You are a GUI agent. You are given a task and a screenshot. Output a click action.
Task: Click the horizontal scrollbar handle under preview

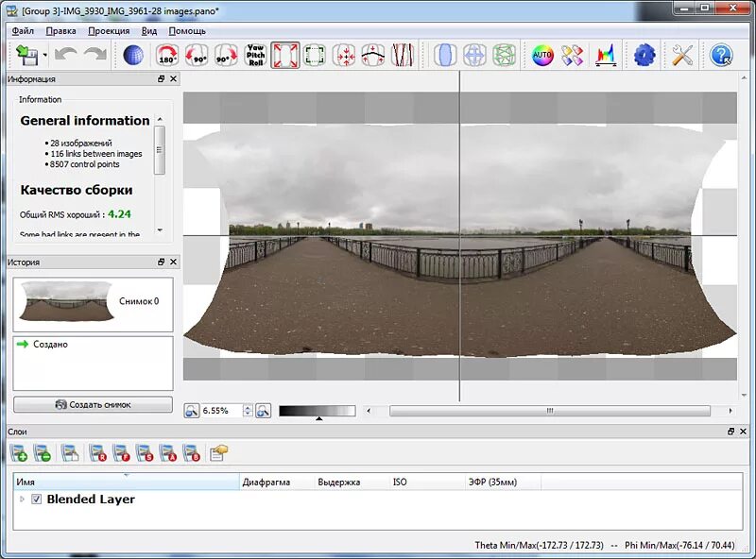pyautogui.click(x=550, y=411)
